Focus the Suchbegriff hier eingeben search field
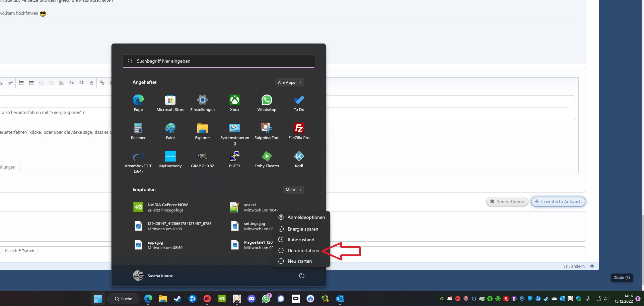The height and width of the screenshot is (306, 644). (x=219, y=61)
